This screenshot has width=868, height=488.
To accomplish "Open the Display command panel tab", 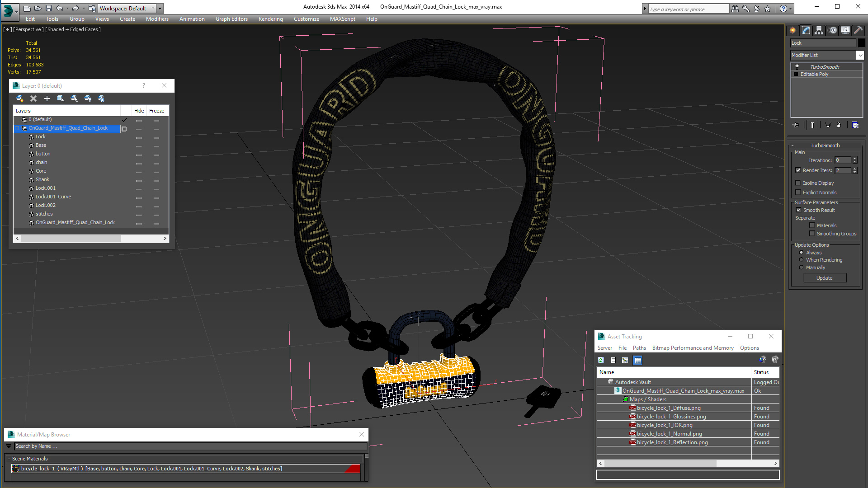I will pyautogui.click(x=845, y=30).
